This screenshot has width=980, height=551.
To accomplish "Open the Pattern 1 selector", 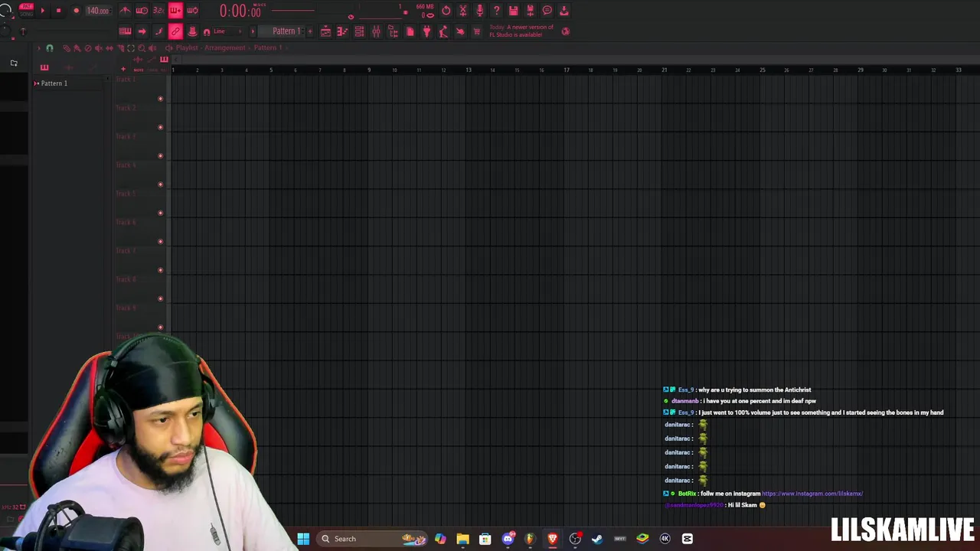I will pyautogui.click(x=282, y=31).
